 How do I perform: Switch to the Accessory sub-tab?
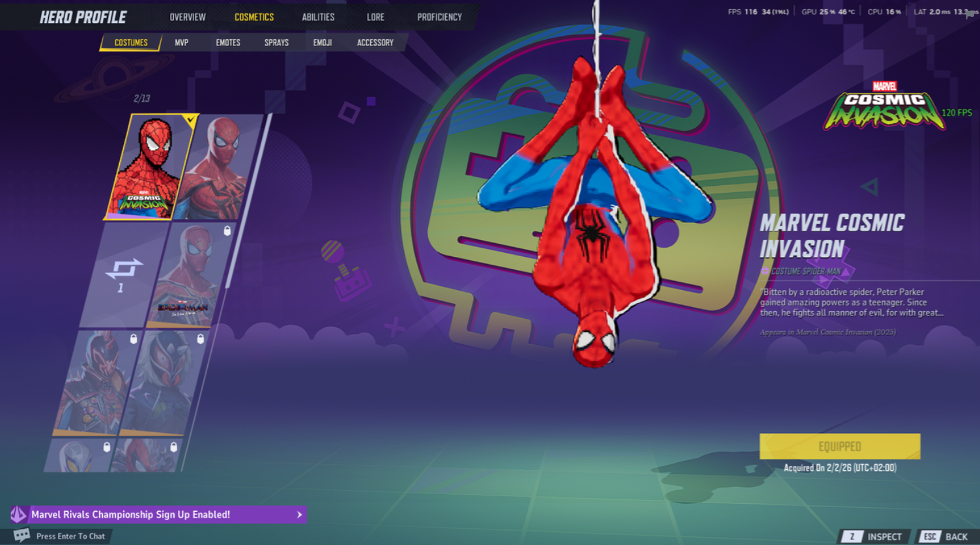click(375, 42)
